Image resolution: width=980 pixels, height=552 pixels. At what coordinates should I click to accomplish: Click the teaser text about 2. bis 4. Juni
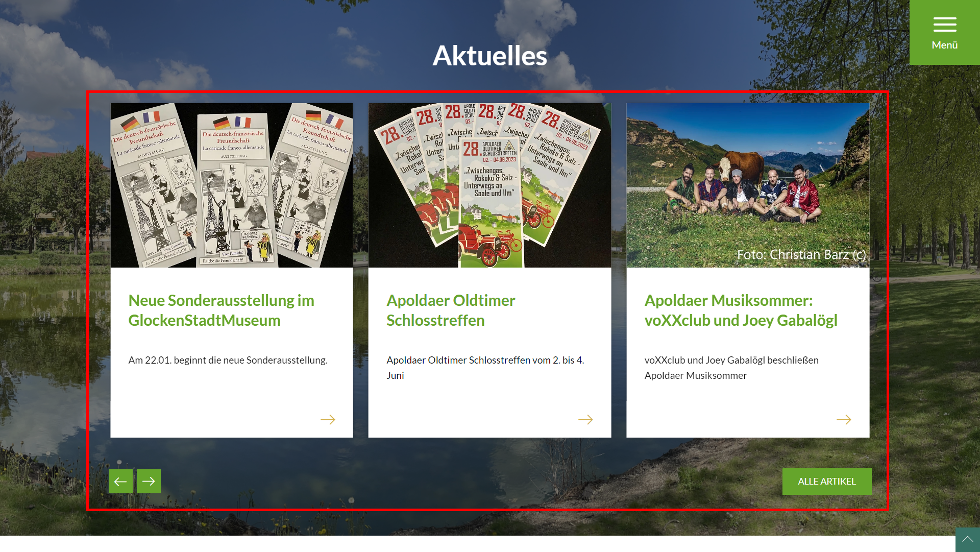coord(485,368)
